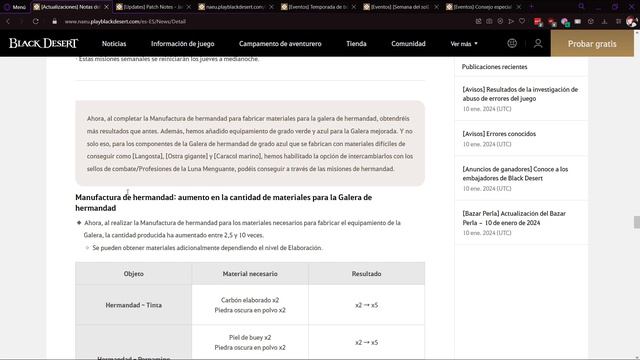Click the white rectangle extension icon

click(x=578, y=22)
